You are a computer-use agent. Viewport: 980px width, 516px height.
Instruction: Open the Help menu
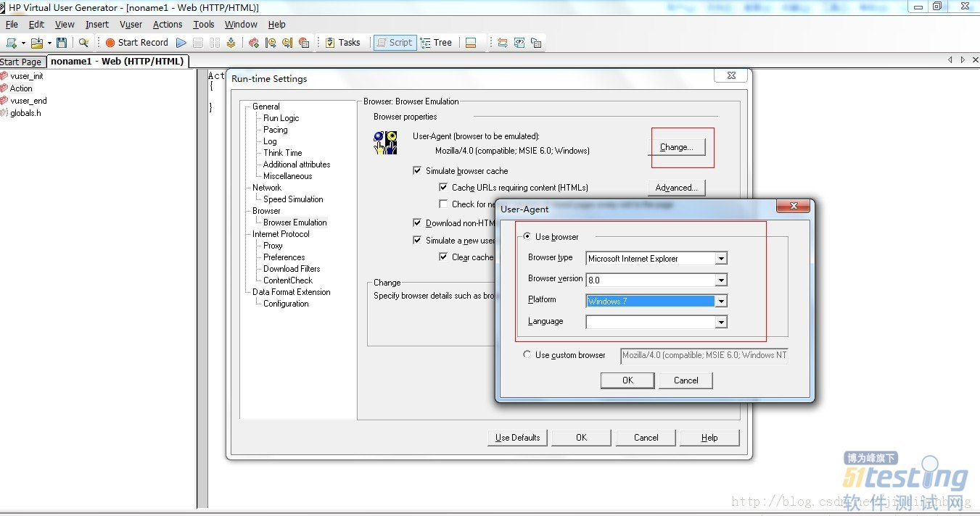(x=276, y=24)
